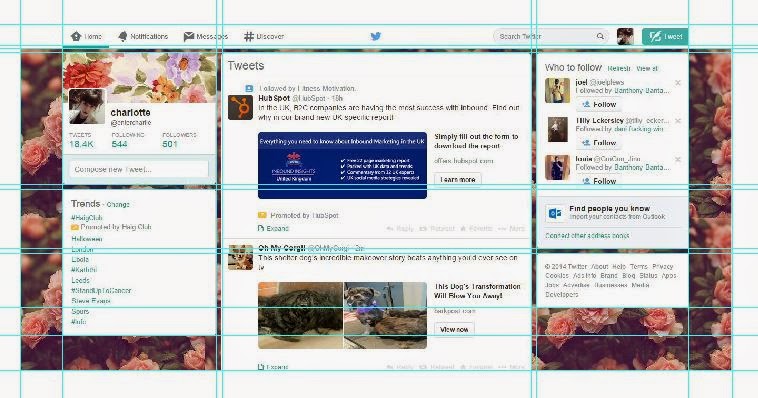758x398 pixels.
Task: Expand the Oh My Corgi tweet
Action: tap(274, 367)
